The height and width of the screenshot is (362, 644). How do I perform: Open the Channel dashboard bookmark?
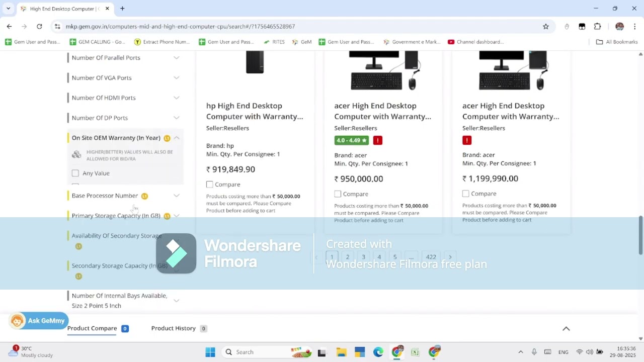(x=475, y=42)
